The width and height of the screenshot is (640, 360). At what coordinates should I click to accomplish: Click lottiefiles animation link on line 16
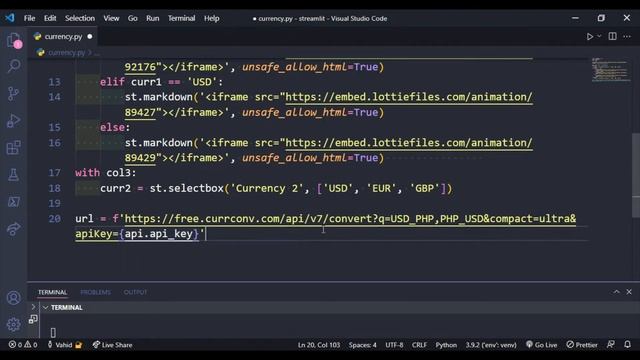pos(409,143)
